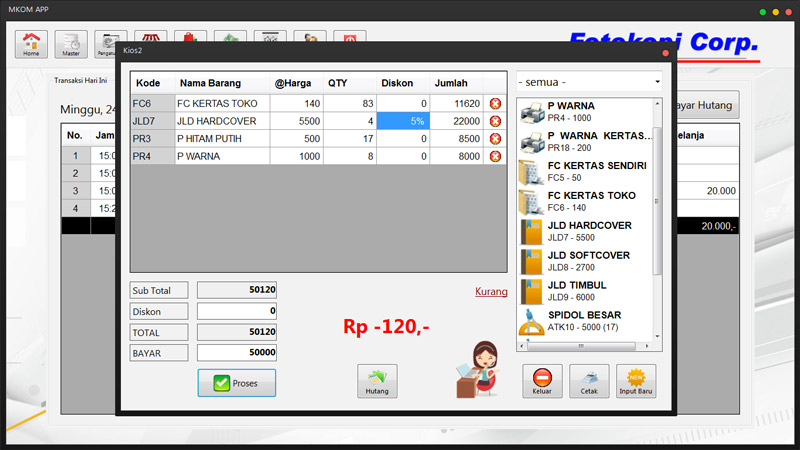
Task: Click the red power toolbar icon
Action: (x=349, y=37)
